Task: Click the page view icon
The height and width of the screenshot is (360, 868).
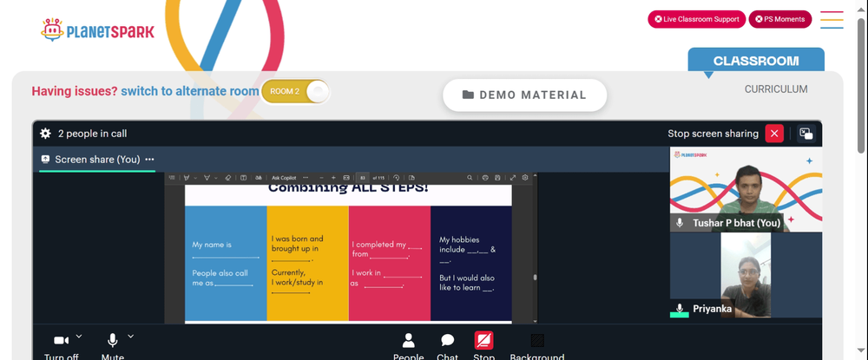Action: click(411, 178)
